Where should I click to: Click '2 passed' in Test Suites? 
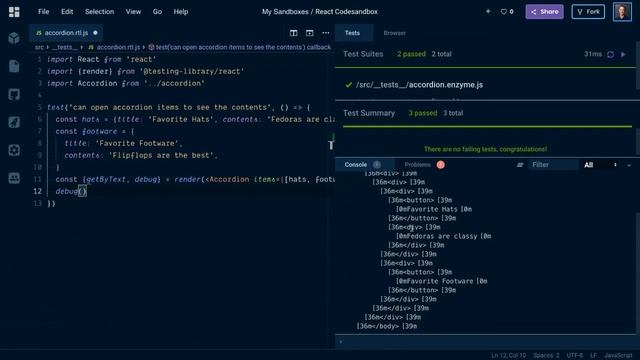click(x=411, y=54)
